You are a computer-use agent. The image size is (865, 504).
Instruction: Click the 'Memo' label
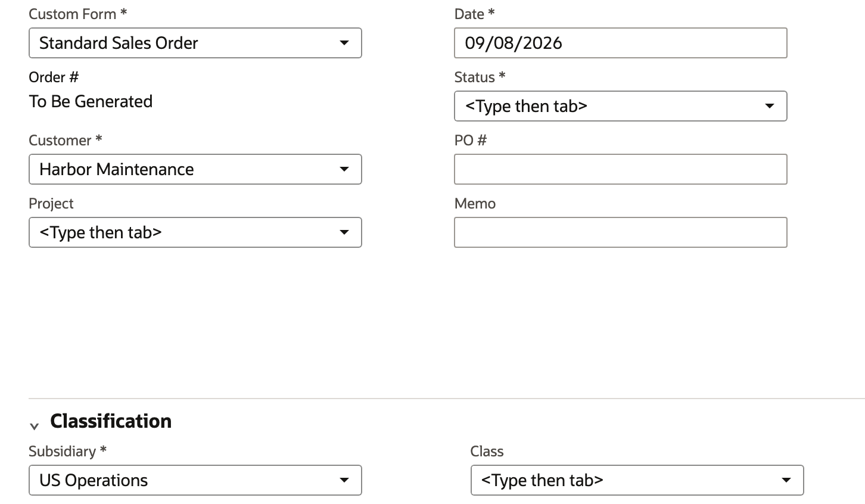[475, 204]
